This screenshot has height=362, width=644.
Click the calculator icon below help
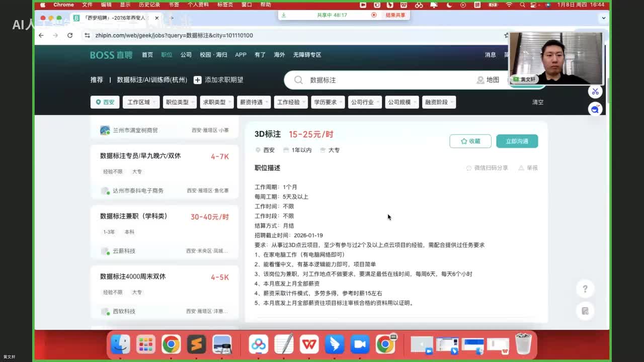click(585, 311)
